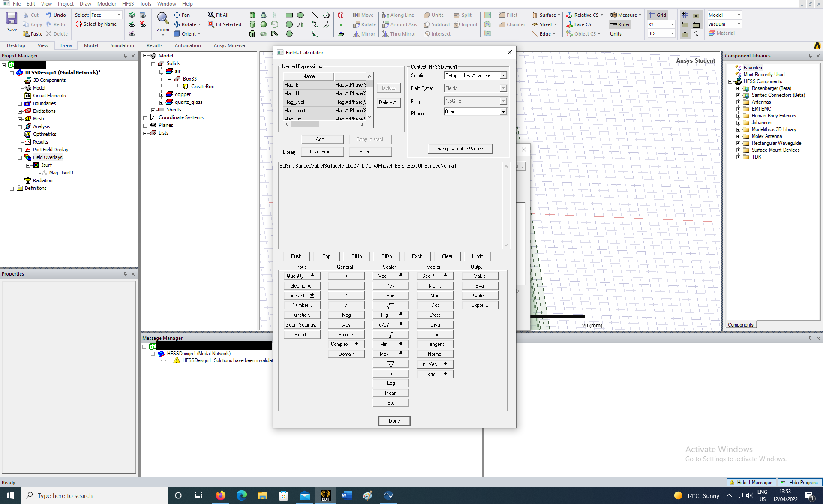The width and height of the screenshot is (823, 504).
Task: Click the Zoom magnifier tool
Action: [162, 18]
